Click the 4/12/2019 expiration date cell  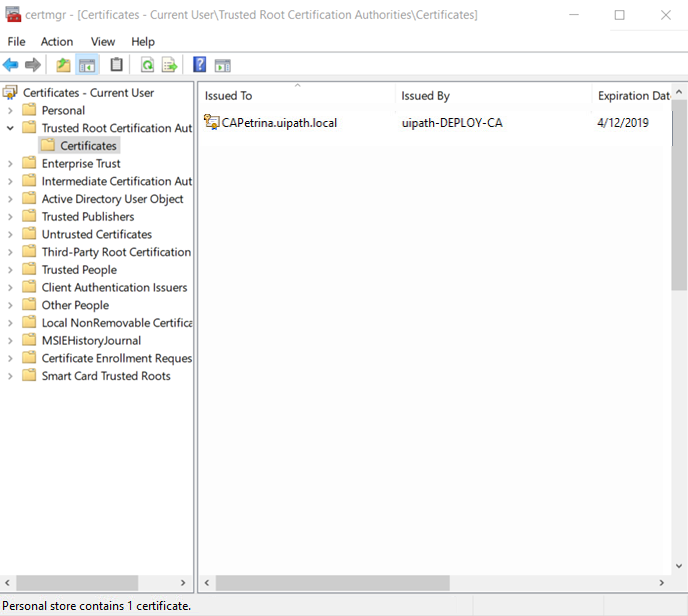pos(623,122)
